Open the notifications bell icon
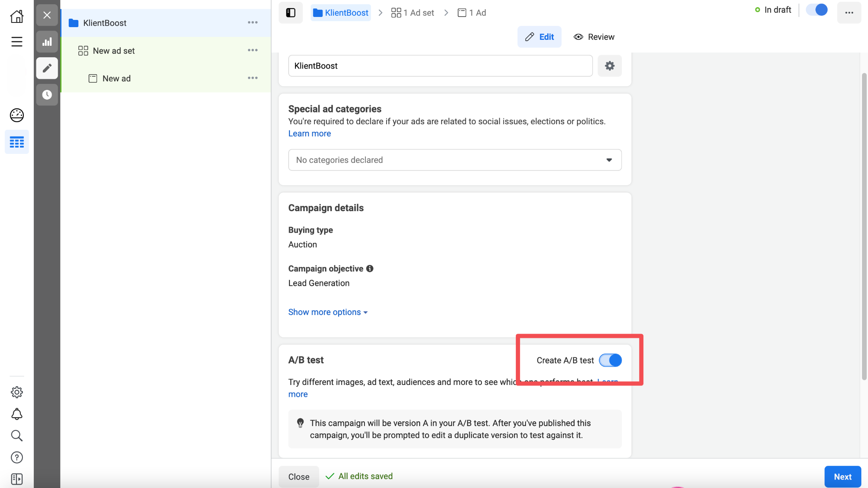 [x=17, y=414]
